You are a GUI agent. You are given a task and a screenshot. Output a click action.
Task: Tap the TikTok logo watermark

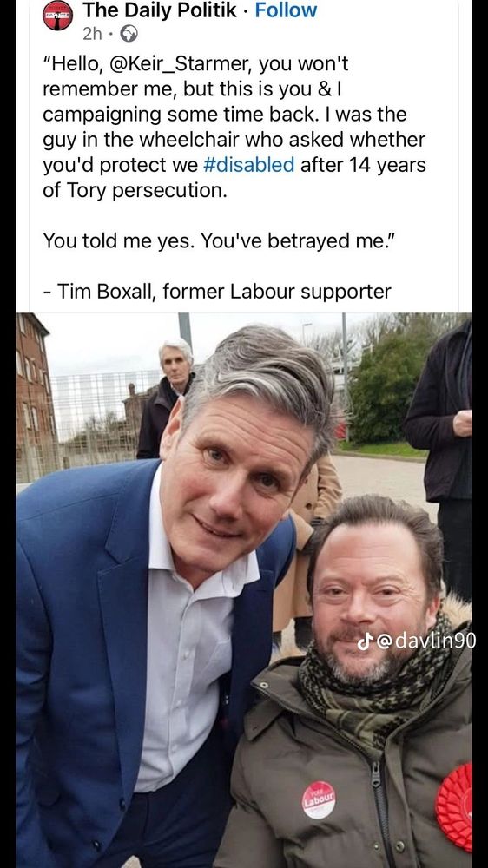[363, 641]
